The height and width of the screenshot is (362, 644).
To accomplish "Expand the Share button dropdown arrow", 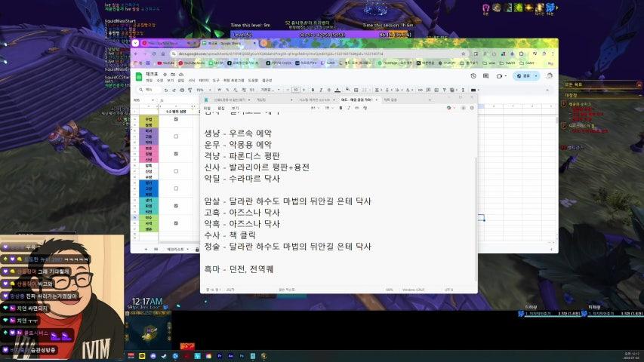I will coord(537,76).
